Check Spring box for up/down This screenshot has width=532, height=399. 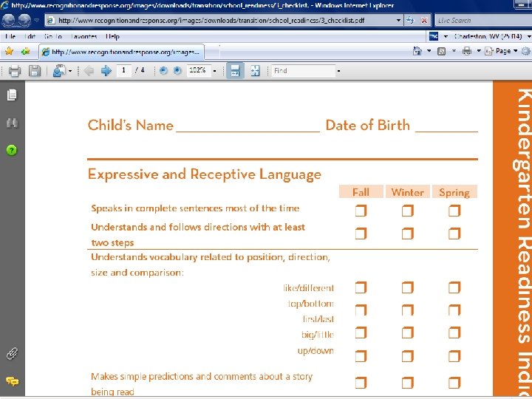point(454,356)
